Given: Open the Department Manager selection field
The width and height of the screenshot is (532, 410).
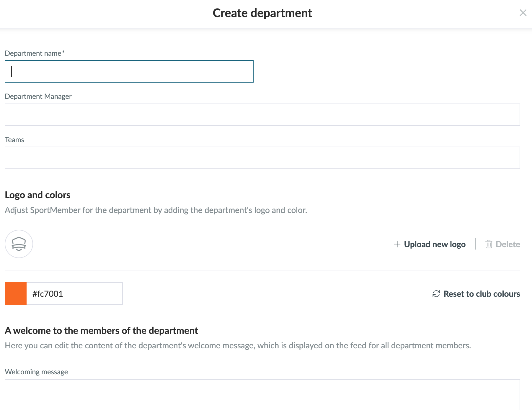Looking at the screenshot, I should click(x=262, y=115).
